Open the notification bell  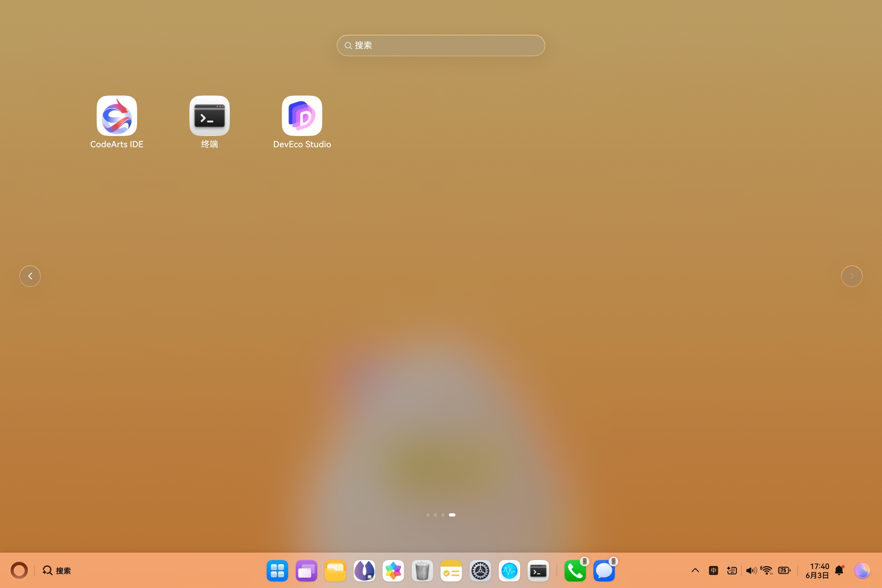[839, 570]
